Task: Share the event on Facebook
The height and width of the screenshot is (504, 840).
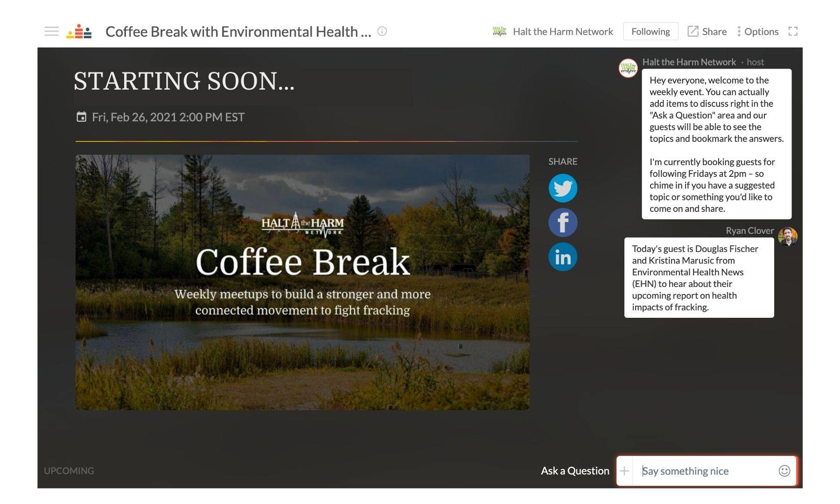Action: [563, 223]
